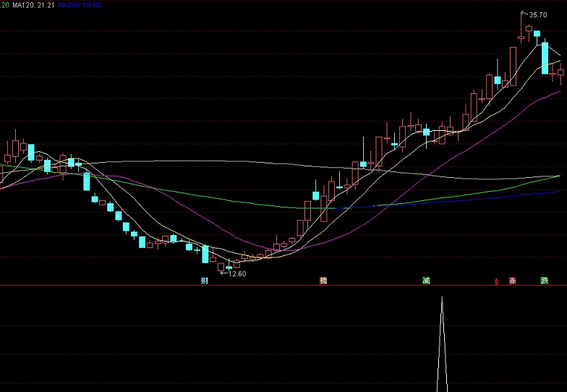
Task: Click the green 跌 drop marker
Action: 544,281
